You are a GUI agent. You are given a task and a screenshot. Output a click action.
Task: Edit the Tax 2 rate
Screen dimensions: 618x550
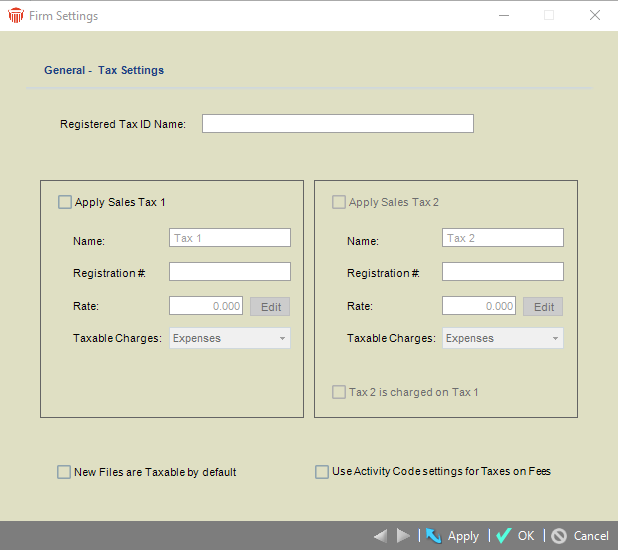[x=543, y=307]
